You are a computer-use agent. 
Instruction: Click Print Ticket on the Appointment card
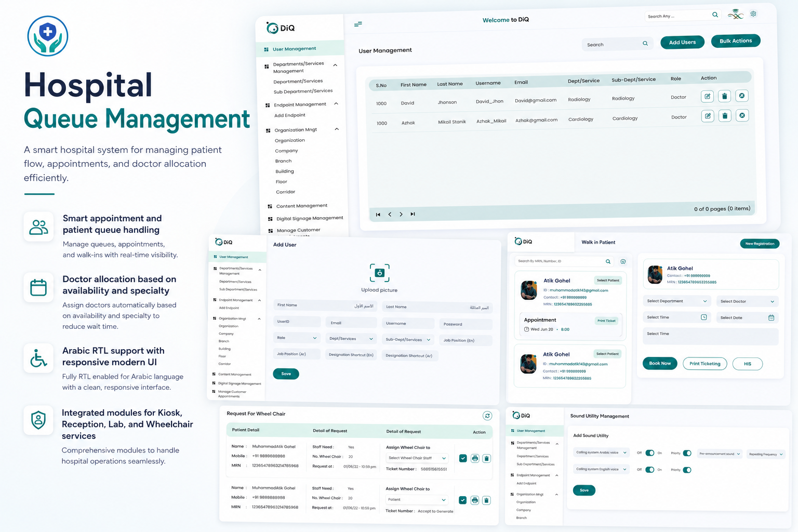[606, 321]
